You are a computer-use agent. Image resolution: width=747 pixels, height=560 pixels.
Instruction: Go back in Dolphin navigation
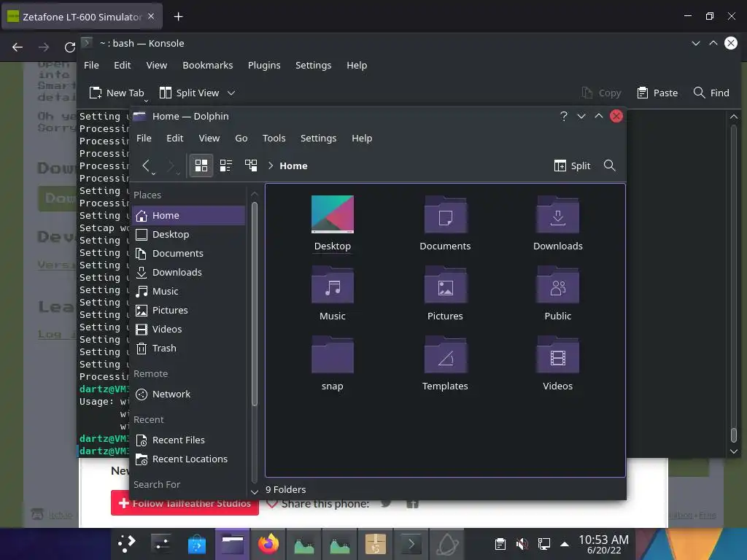click(146, 166)
